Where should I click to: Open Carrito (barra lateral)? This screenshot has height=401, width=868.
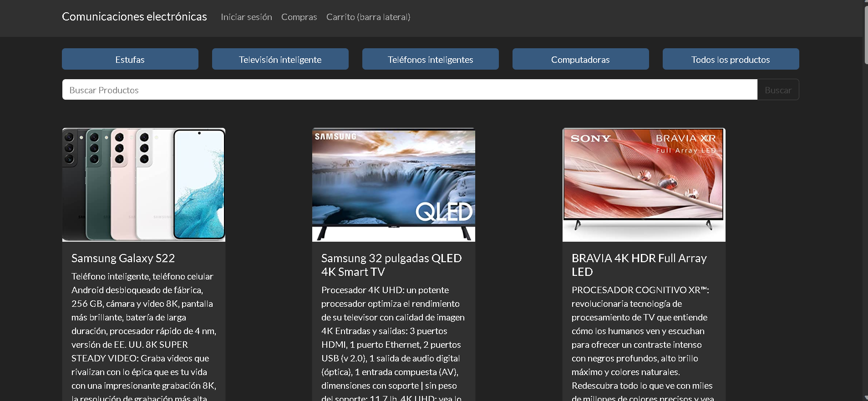pyautogui.click(x=368, y=17)
